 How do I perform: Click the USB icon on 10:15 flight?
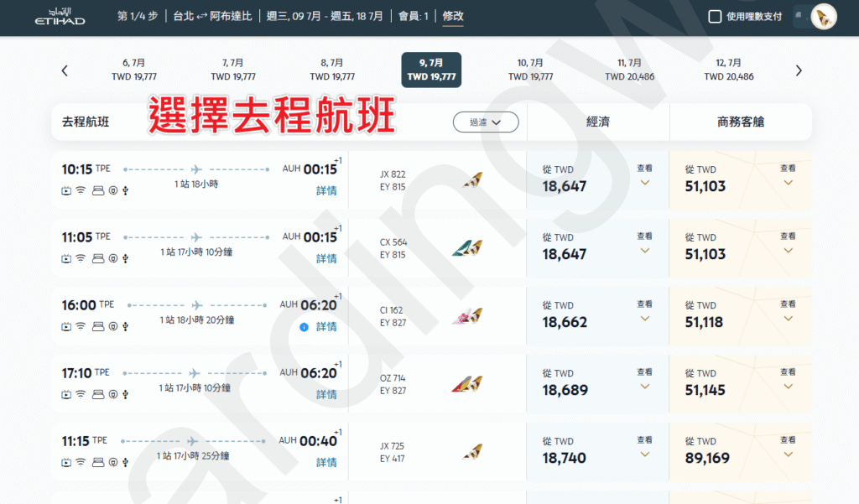[x=126, y=190]
